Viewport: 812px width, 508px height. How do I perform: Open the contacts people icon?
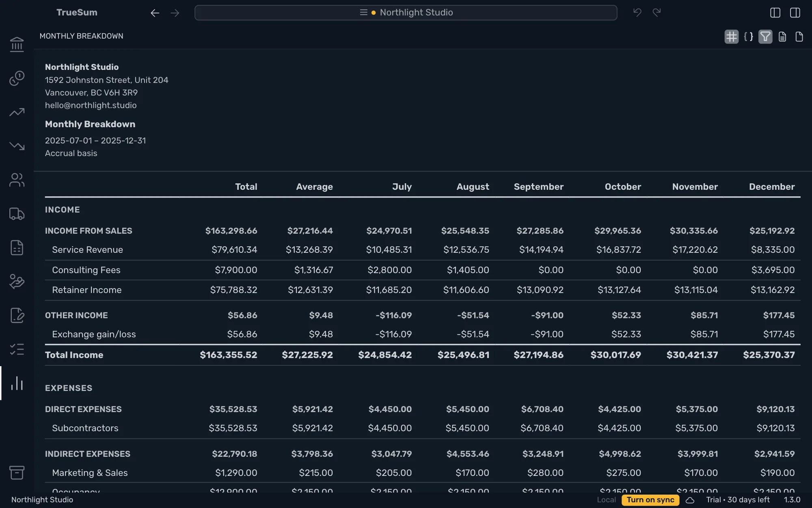17,180
